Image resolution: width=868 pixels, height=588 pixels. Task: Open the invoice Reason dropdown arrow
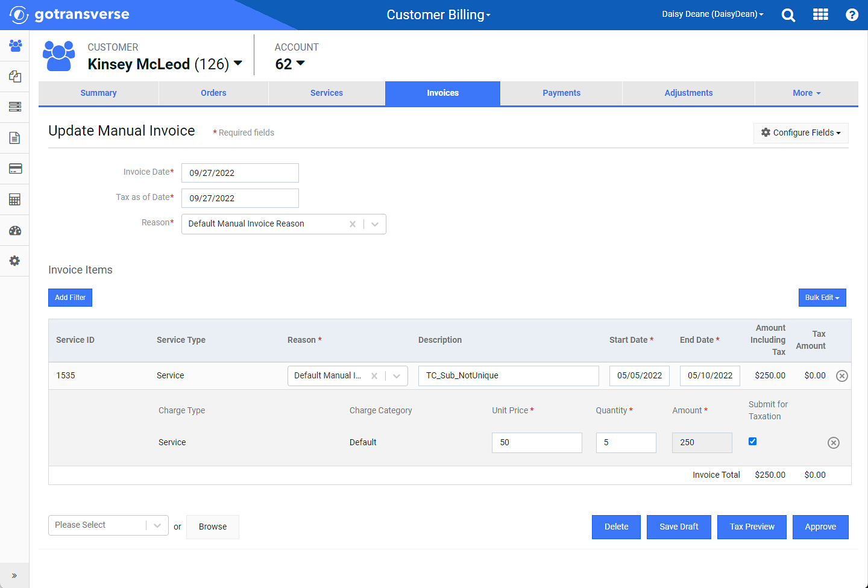(375, 224)
